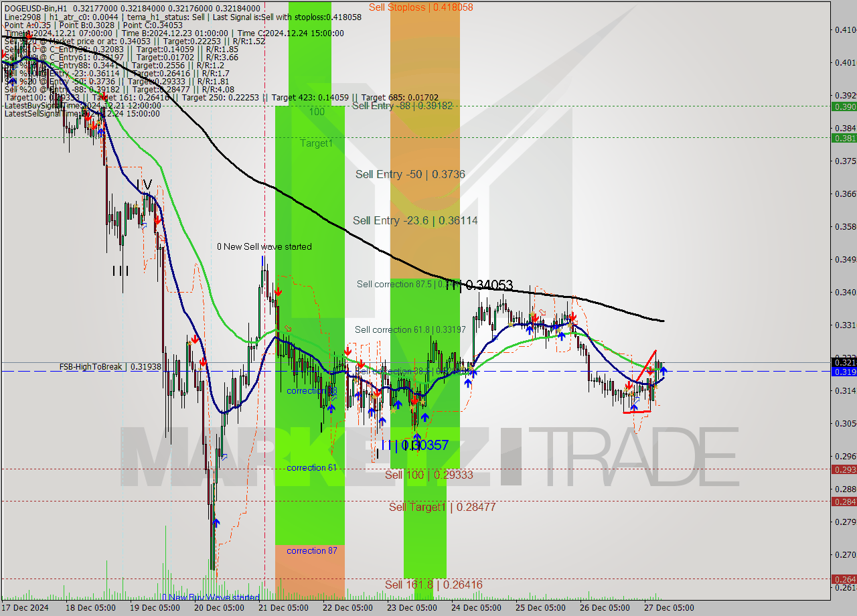Click the 0.340 price axis label
The height and width of the screenshot is (616, 857).
(x=845, y=292)
